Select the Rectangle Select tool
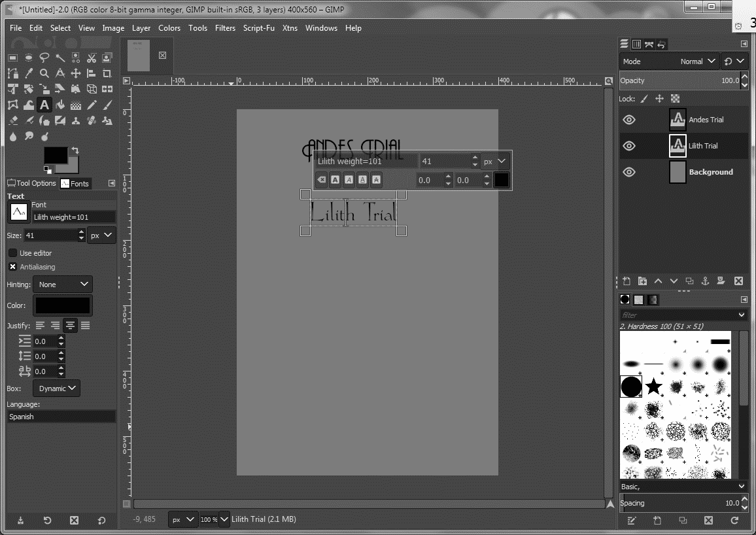The image size is (756, 535). click(x=13, y=58)
